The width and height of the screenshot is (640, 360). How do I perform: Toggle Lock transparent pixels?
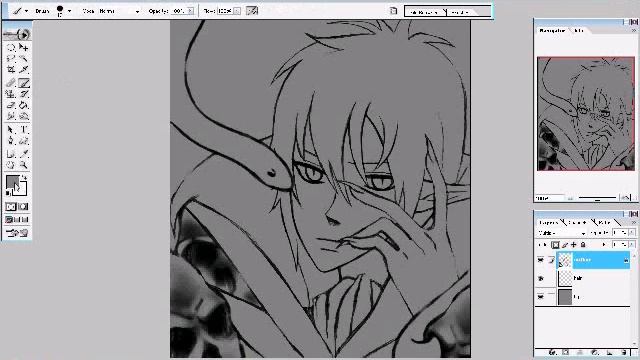[555, 245]
